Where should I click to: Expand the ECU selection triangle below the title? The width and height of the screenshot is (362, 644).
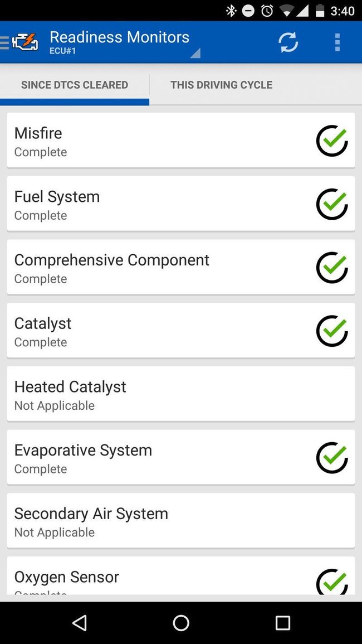coord(195,53)
